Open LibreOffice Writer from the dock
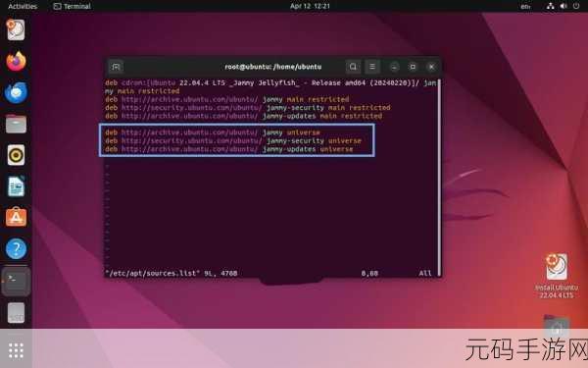The image size is (588, 368). (x=16, y=186)
